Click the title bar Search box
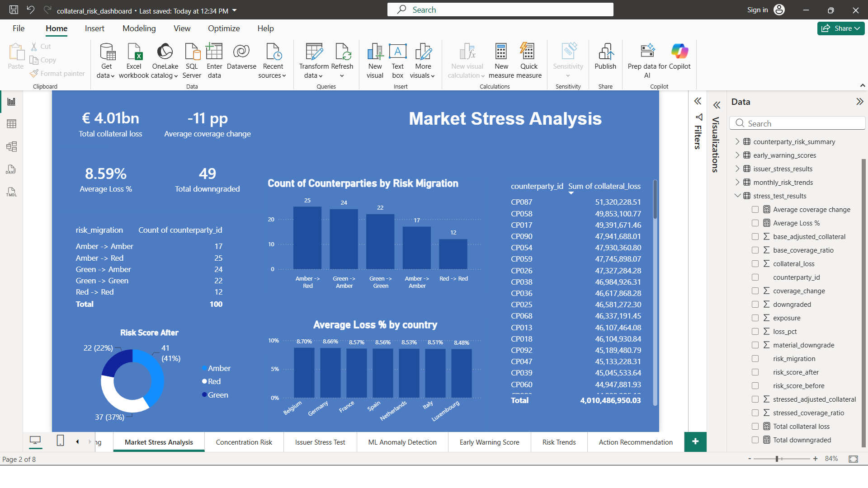 pyautogui.click(x=500, y=9)
